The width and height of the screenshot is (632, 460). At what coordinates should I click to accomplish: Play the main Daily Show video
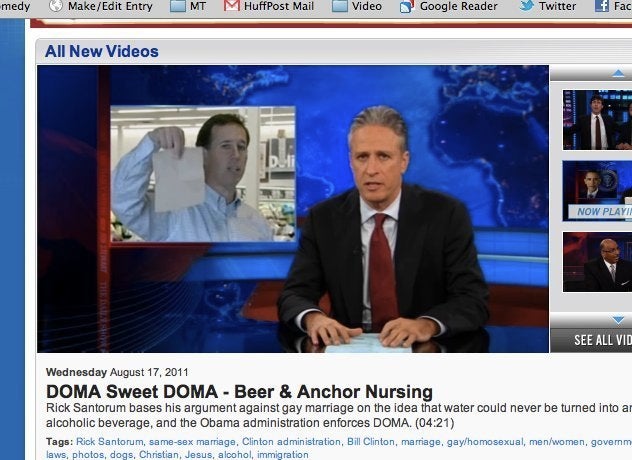293,209
